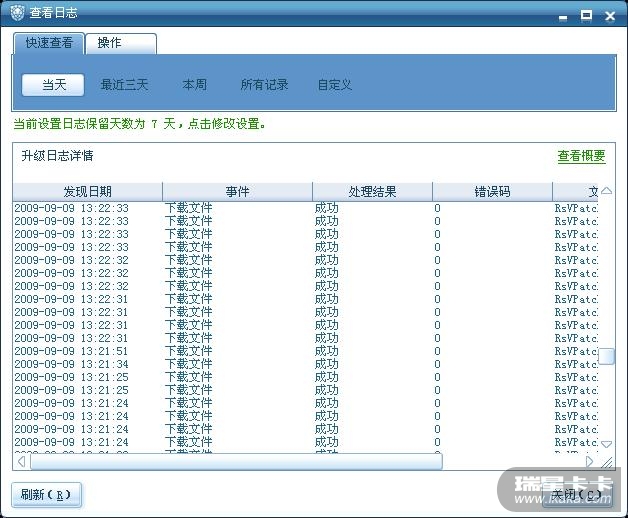Sort by 发现日期 column header
Image resolution: width=628 pixels, height=518 pixels.
(x=87, y=191)
